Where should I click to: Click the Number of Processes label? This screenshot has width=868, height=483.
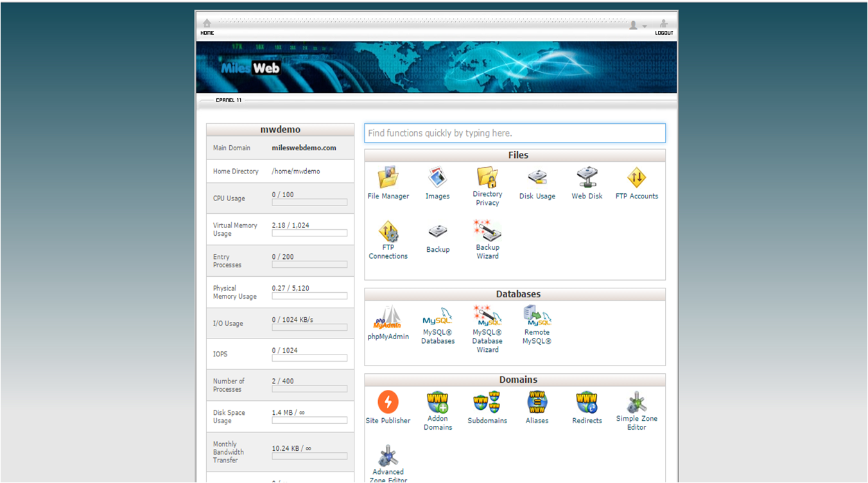(229, 385)
